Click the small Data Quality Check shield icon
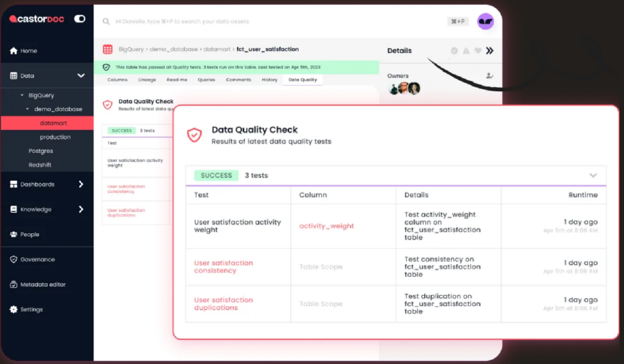The width and height of the screenshot is (624, 364). tap(107, 105)
